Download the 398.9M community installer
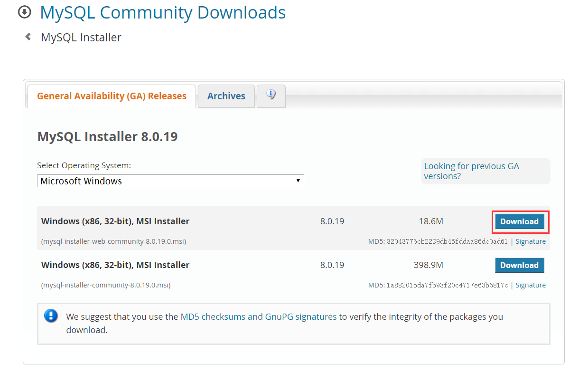Image resolution: width=588 pixels, height=373 pixels. click(x=520, y=265)
